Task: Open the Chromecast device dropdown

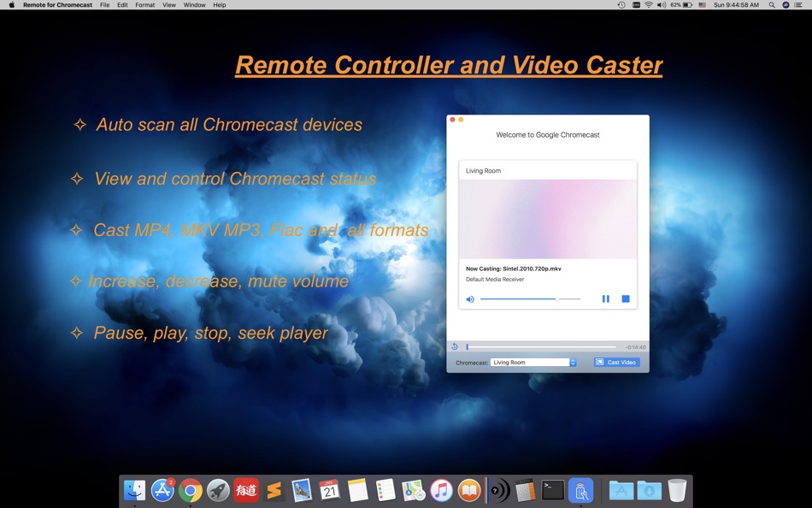Action: [x=533, y=363]
